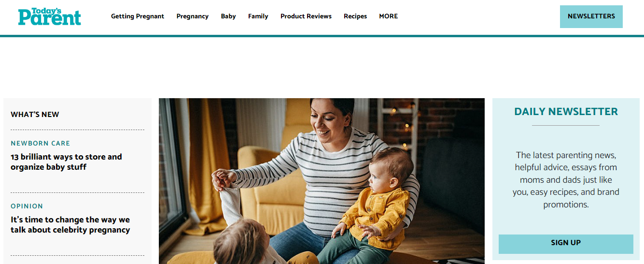The width and height of the screenshot is (644, 264).
Task: Go to the Baby section
Action: (228, 16)
